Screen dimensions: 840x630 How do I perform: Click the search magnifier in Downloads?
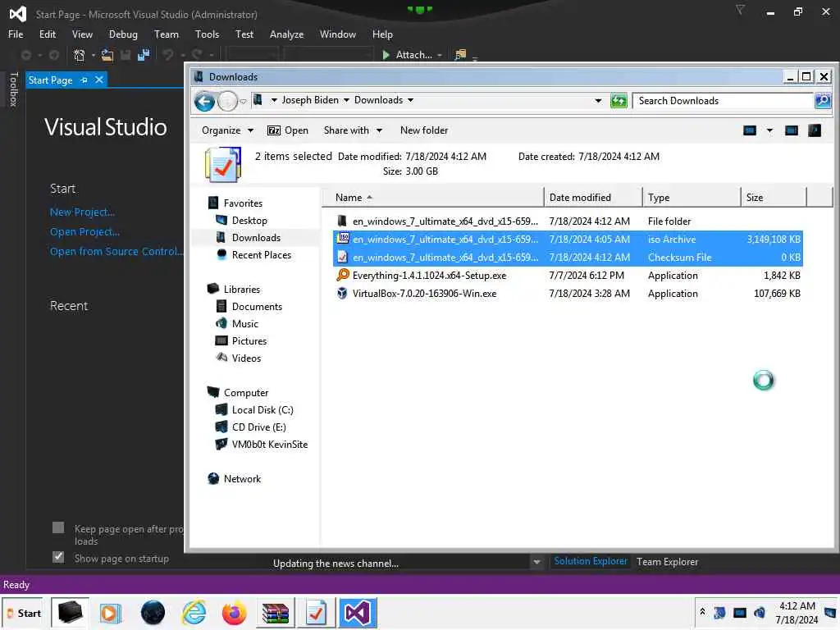(x=822, y=100)
